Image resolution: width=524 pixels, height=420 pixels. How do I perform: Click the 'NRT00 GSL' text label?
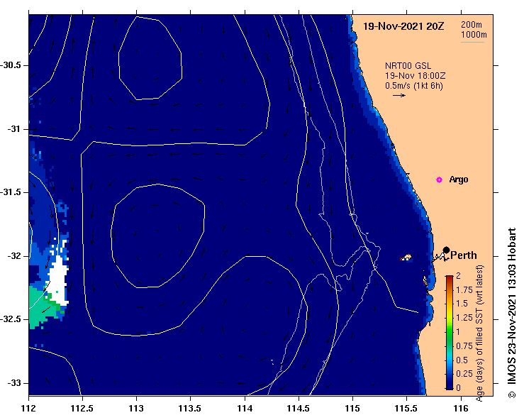pos(408,66)
